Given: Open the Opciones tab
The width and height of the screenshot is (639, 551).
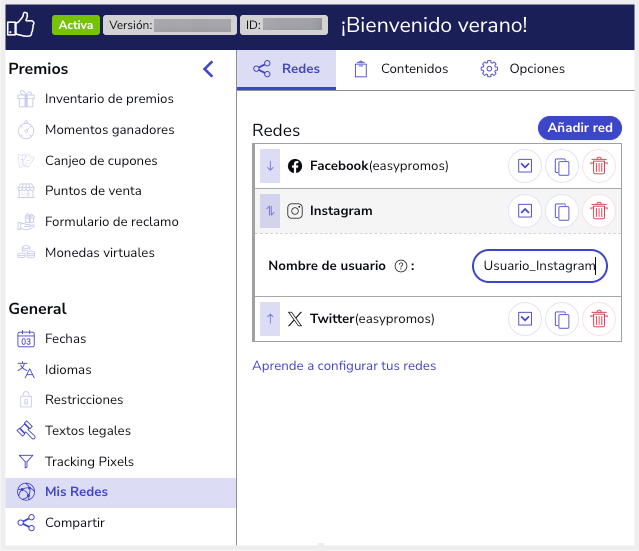Looking at the screenshot, I should tap(523, 69).
